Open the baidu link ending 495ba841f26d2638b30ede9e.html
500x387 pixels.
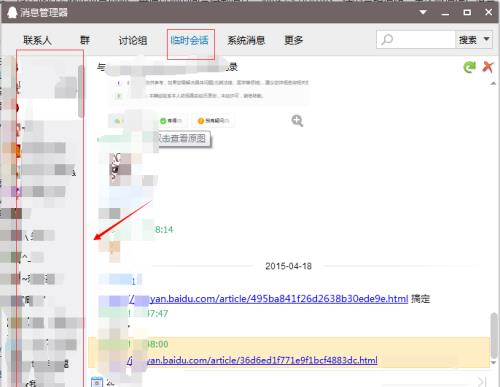coord(268,299)
